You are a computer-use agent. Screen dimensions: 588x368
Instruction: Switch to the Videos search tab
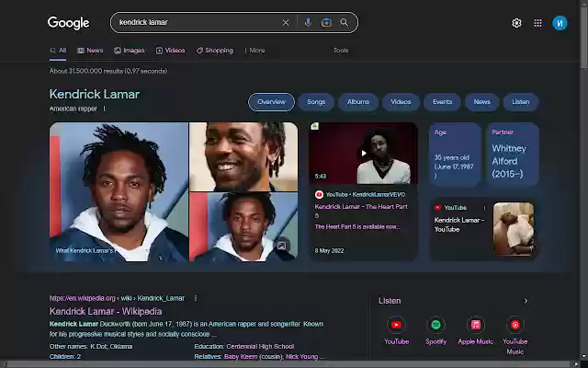[170, 51]
